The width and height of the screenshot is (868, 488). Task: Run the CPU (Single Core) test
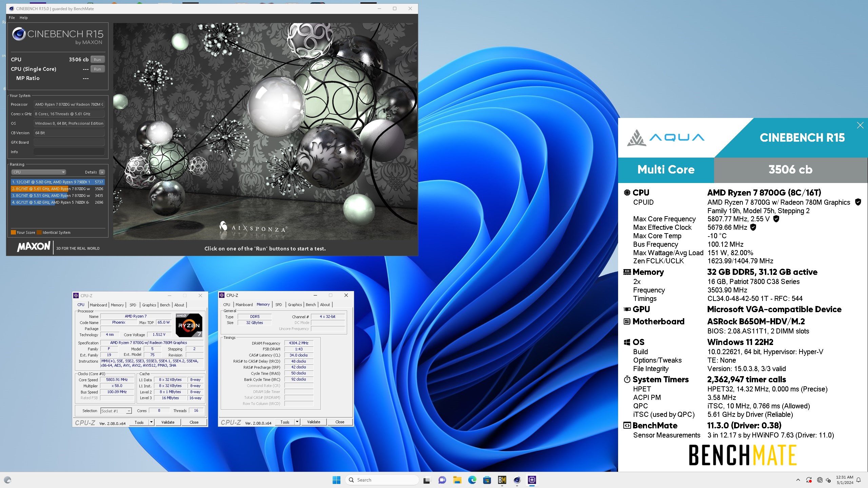coord(97,69)
